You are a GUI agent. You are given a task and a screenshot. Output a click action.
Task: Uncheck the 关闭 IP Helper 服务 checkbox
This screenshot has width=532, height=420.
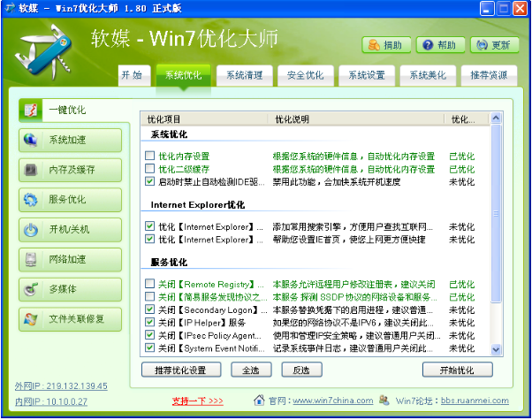pyautogui.click(x=149, y=322)
